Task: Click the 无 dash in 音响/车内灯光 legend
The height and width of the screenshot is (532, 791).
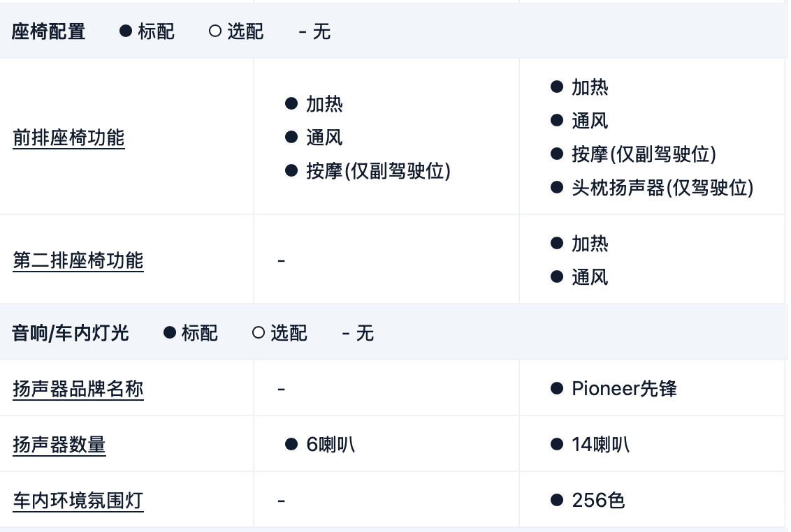Action: pyautogui.click(x=346, y=333)
